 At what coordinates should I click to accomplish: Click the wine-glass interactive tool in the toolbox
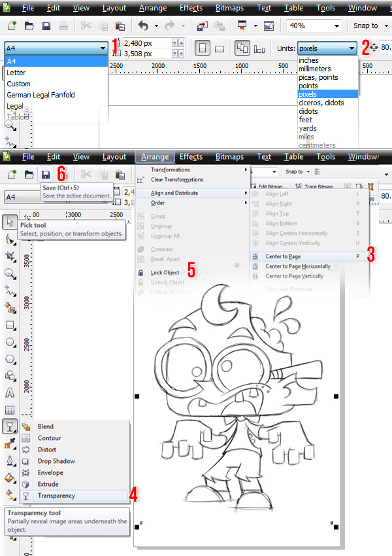[10, 426]
